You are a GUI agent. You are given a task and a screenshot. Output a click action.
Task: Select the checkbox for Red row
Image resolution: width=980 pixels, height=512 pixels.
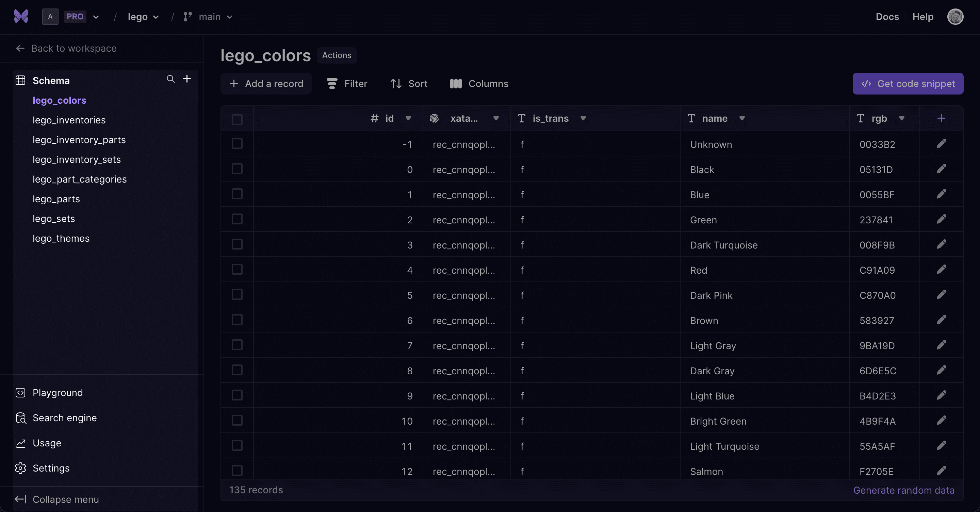pos(237,270)
